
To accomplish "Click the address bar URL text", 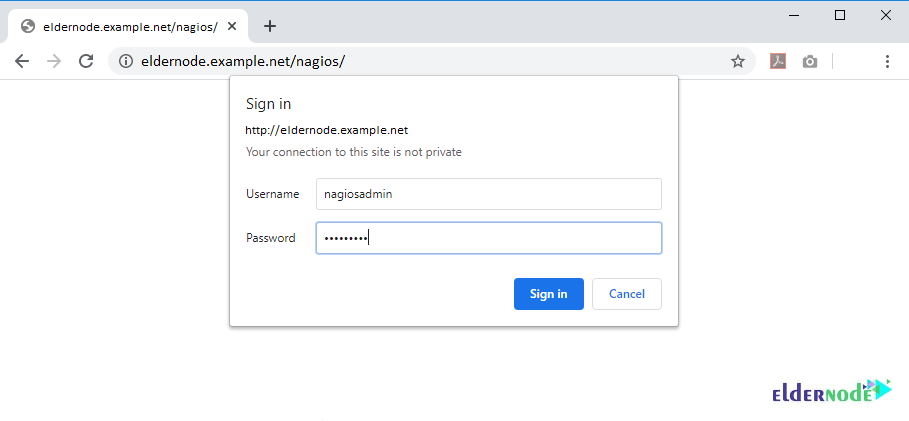I will tap(243, 61).
